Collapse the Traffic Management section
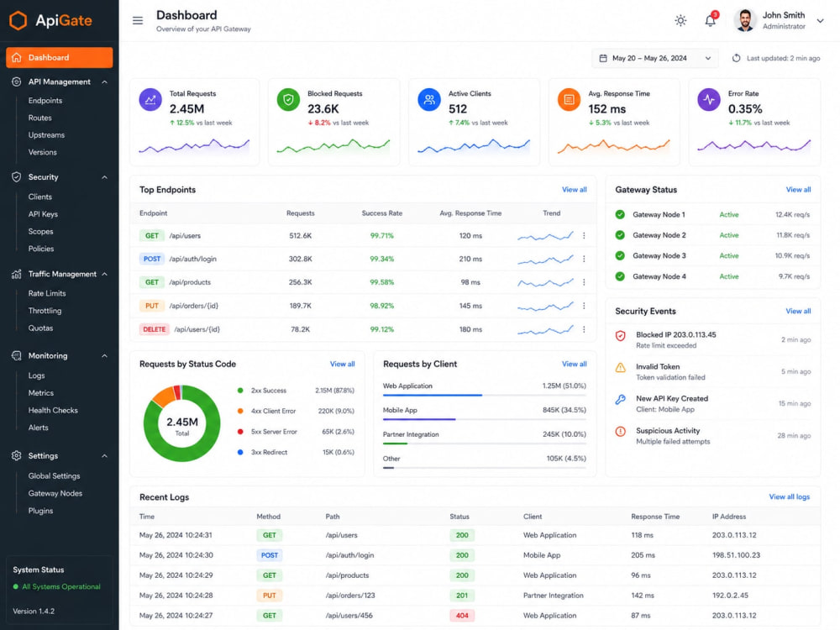 [104, 275]
